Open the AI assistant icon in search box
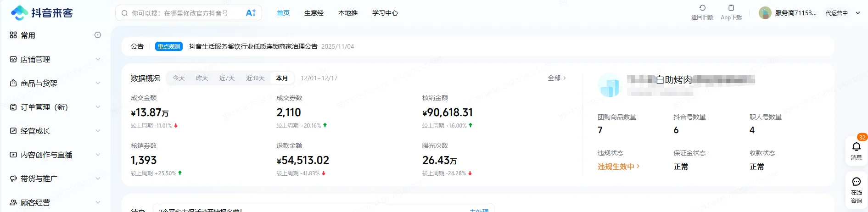Screen dimensions: 868x212 point(251,13)
